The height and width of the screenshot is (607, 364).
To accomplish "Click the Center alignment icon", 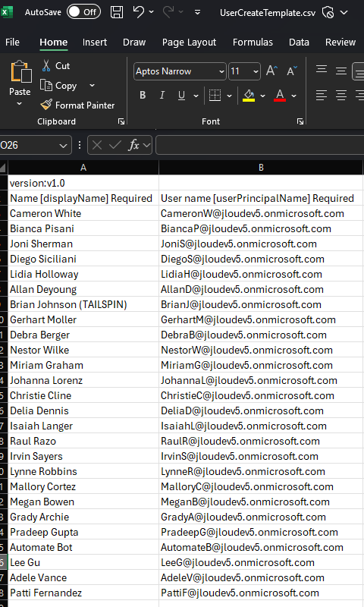I will pos(340,96).
